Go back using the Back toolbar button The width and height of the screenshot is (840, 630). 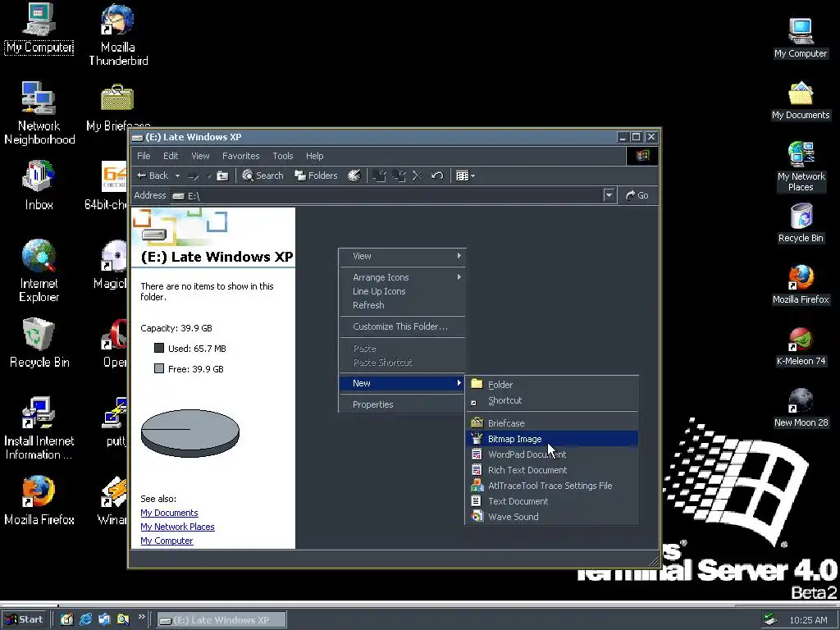coord(153,176)
